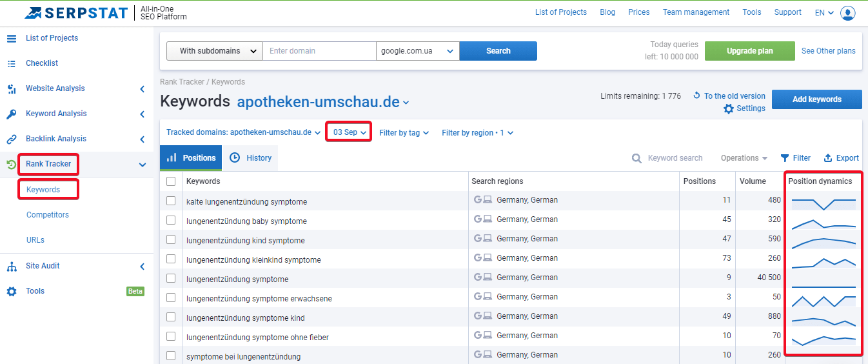Screen dimensions: 868x364
Task: Click the refresh icon beside To the old version
Action: (696, 96)
